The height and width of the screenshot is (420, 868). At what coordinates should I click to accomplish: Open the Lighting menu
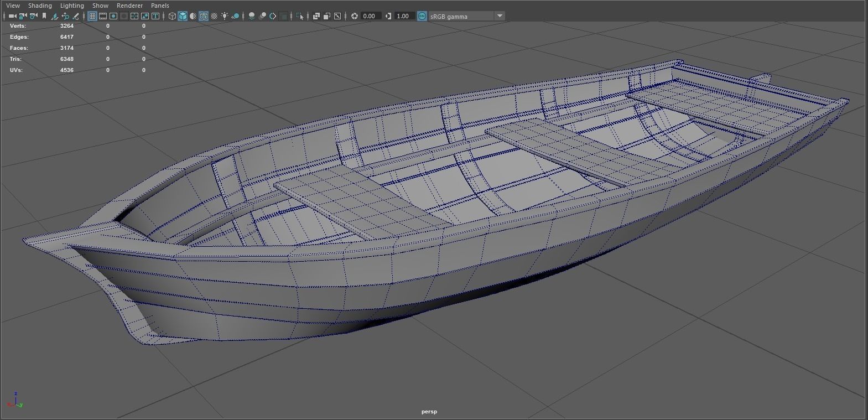[72, 6]
